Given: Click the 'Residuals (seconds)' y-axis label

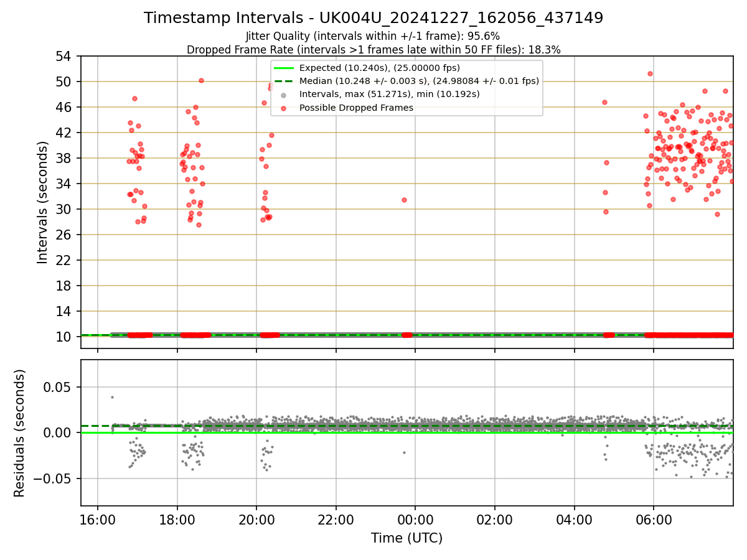Looking at the screenshot, I should tap(20, 433).
